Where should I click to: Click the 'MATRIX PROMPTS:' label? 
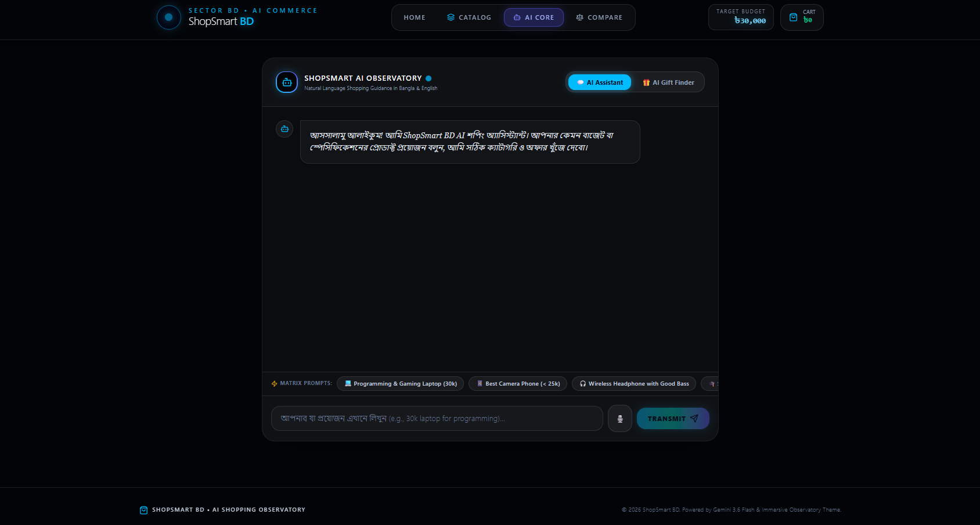tap(306, 383)
